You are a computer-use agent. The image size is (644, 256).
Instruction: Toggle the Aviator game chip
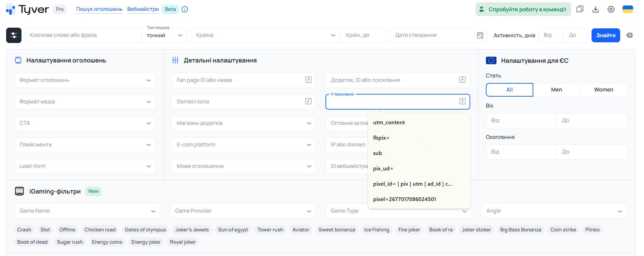(x=301, y=230)
